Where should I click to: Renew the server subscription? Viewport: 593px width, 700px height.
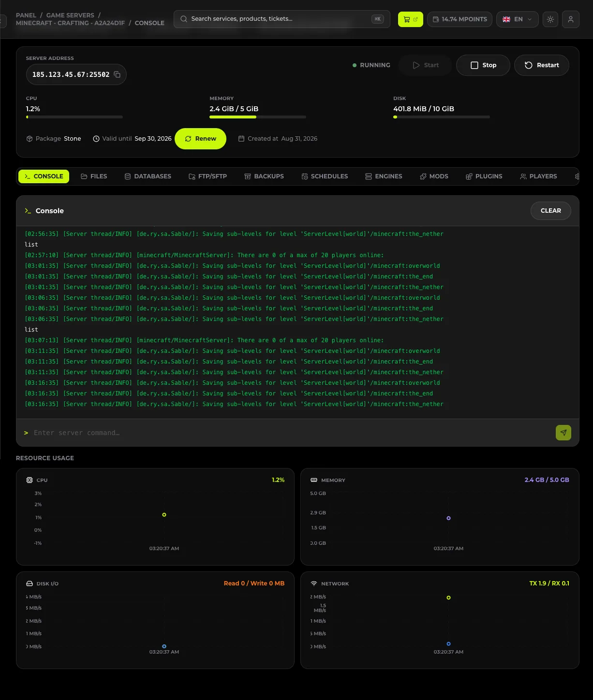pyautogui.click(x=200, y=139)
